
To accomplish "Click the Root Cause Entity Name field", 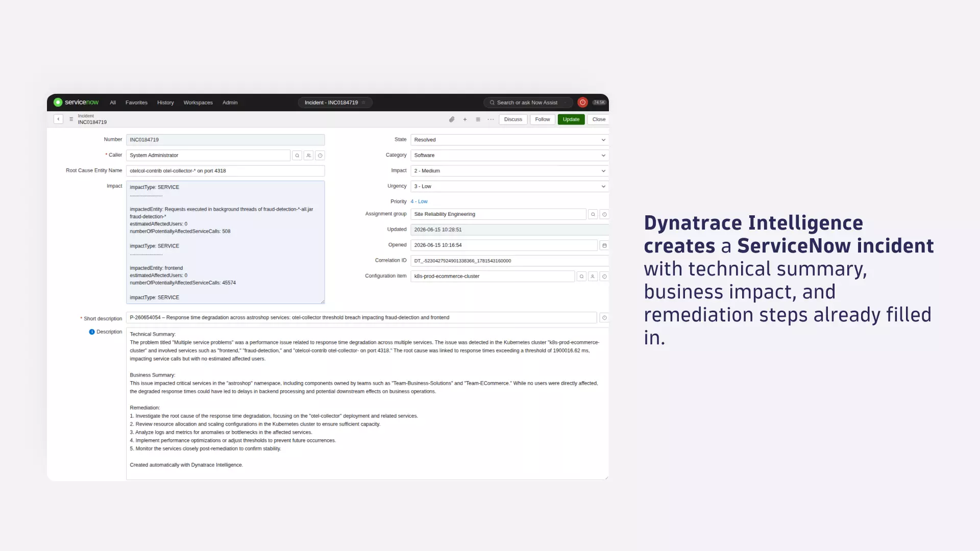I will pyautogui.click(x=225, y=171).
